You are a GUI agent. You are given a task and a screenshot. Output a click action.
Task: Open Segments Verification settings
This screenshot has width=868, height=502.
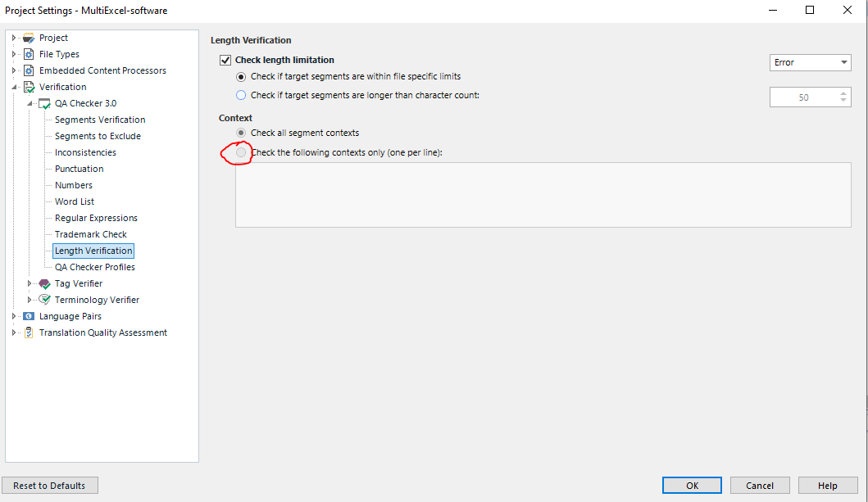click(100, 120)
